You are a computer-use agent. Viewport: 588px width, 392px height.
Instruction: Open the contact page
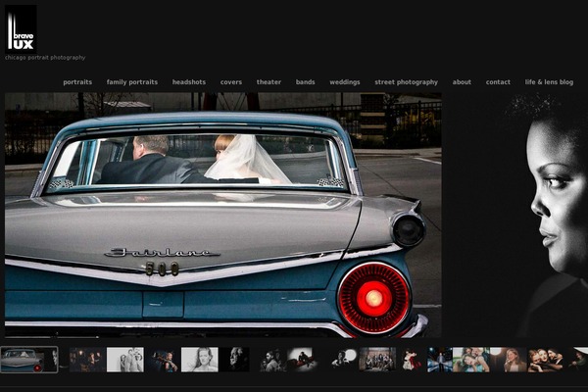[498, 82]
